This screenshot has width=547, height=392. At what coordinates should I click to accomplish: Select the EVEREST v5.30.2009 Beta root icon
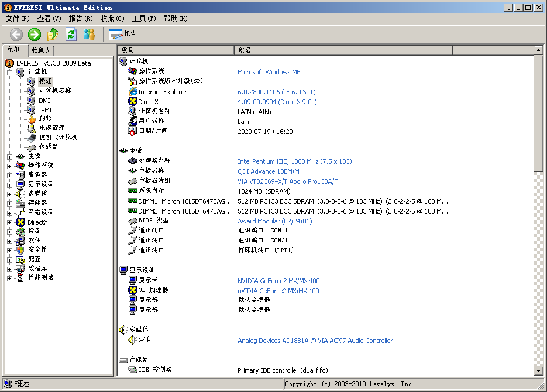coord(9,63)
